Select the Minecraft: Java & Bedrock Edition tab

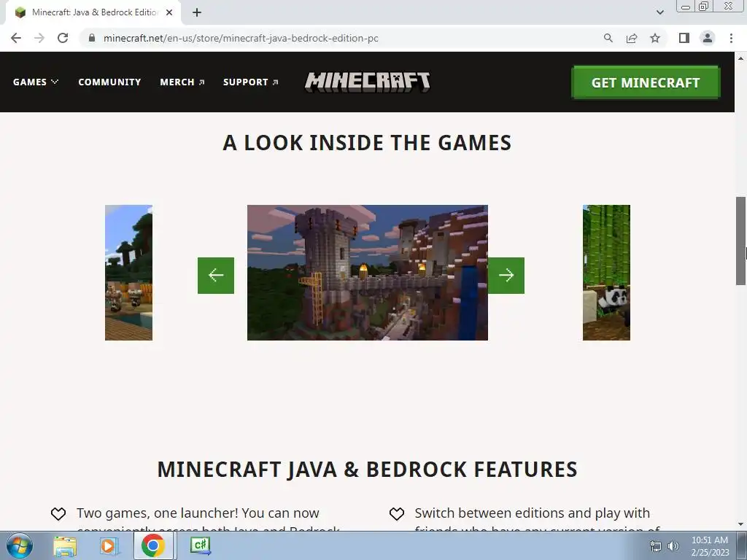[93, 12]
